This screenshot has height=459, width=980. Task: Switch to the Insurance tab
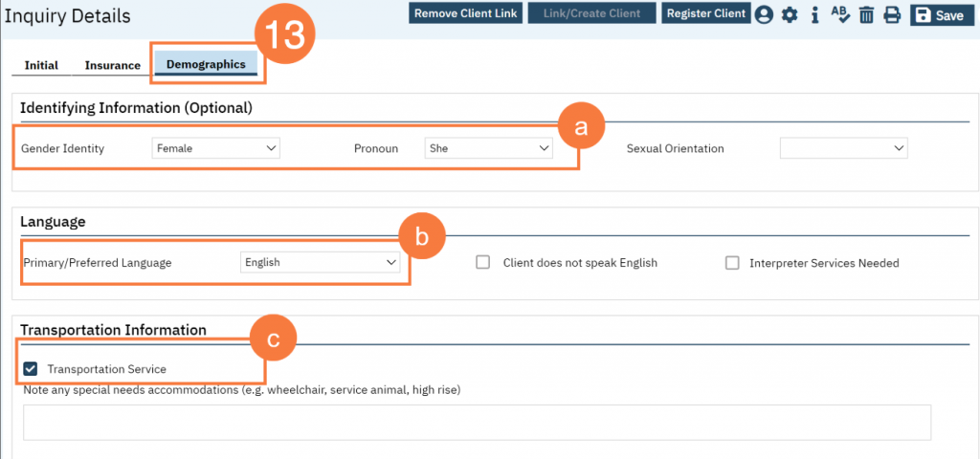point(112,65)
